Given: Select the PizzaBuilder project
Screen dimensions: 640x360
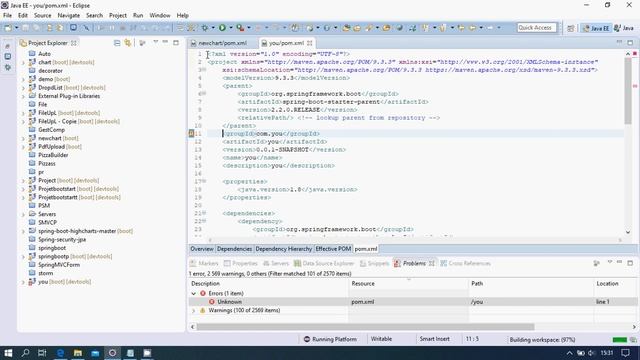Looking at the screenshot, I should (x=53, y=155).
